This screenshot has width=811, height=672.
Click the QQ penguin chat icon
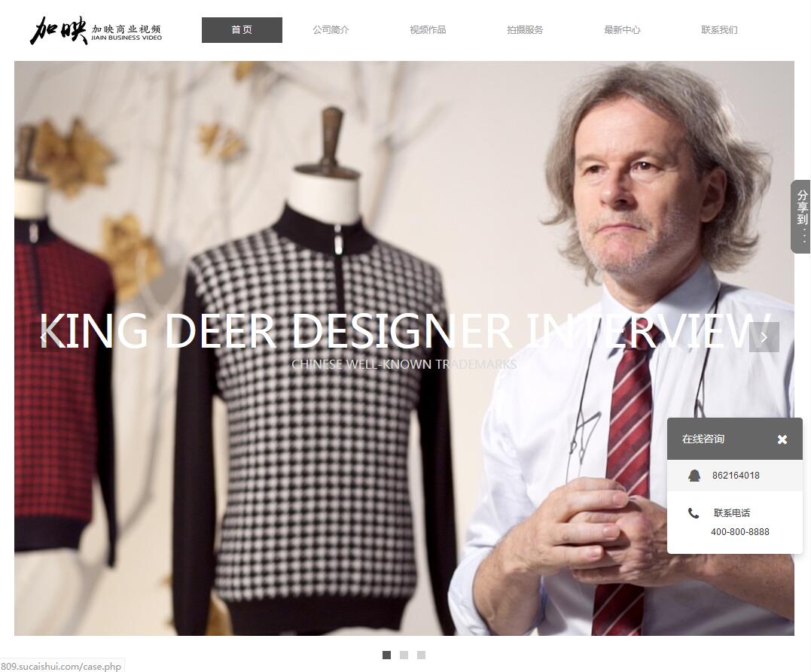coord(694,476)
